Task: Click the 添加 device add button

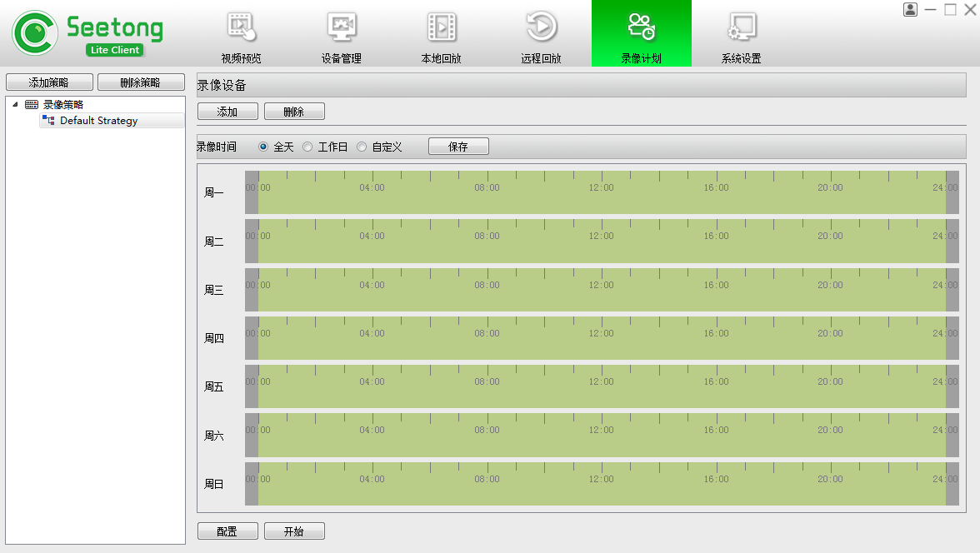Action: point(227,111)
